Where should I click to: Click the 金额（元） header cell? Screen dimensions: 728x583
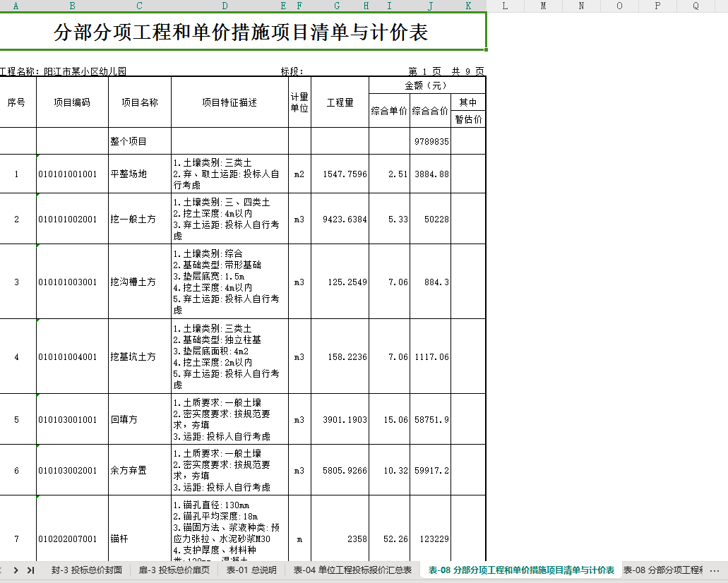click(x=427, y=85)
